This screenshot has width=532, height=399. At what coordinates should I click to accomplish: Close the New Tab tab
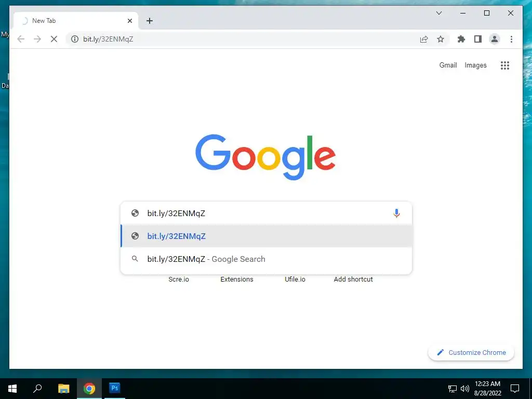(x=129, y=21)
